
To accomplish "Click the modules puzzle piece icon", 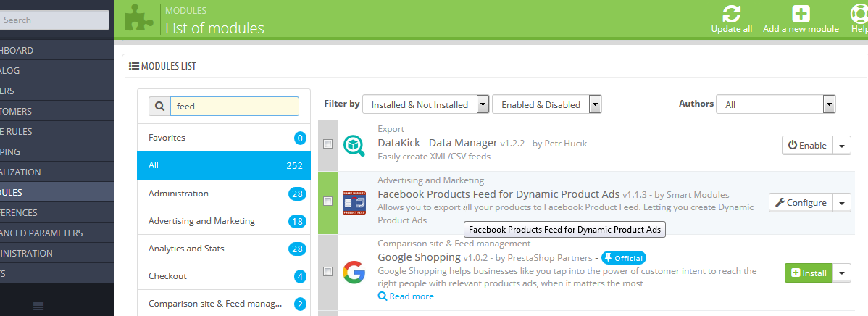I will click(138, 17).
